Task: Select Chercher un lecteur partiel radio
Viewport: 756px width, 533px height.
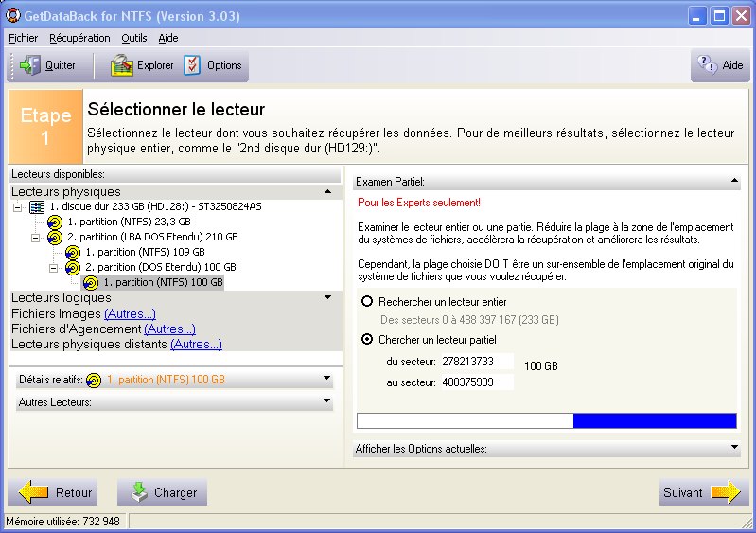Action: (x=367, y=339)
